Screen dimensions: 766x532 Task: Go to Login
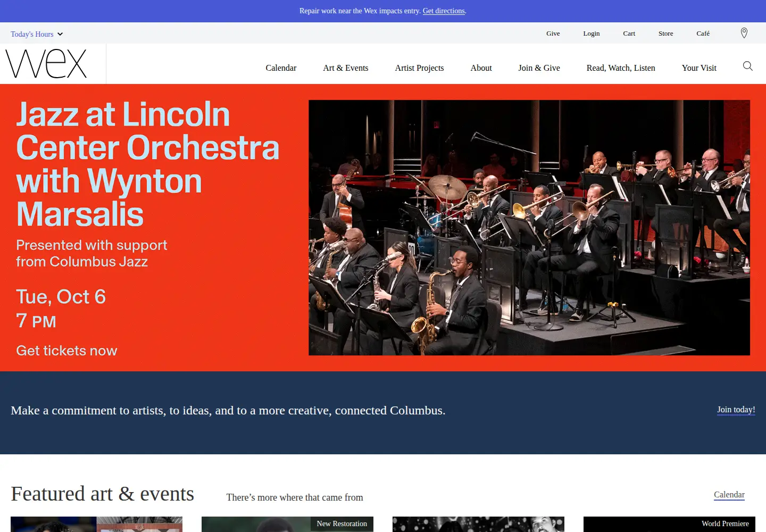pos(591,34)
